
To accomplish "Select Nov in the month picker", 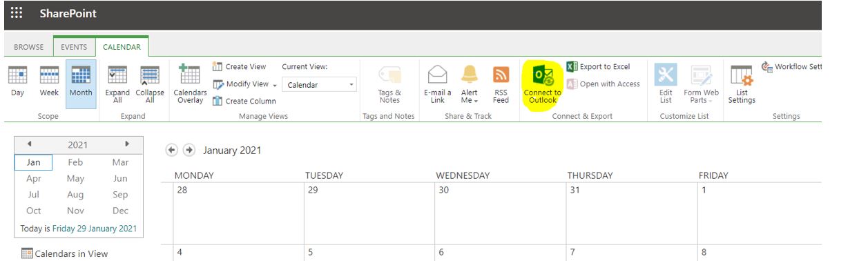I will (75, 211).
